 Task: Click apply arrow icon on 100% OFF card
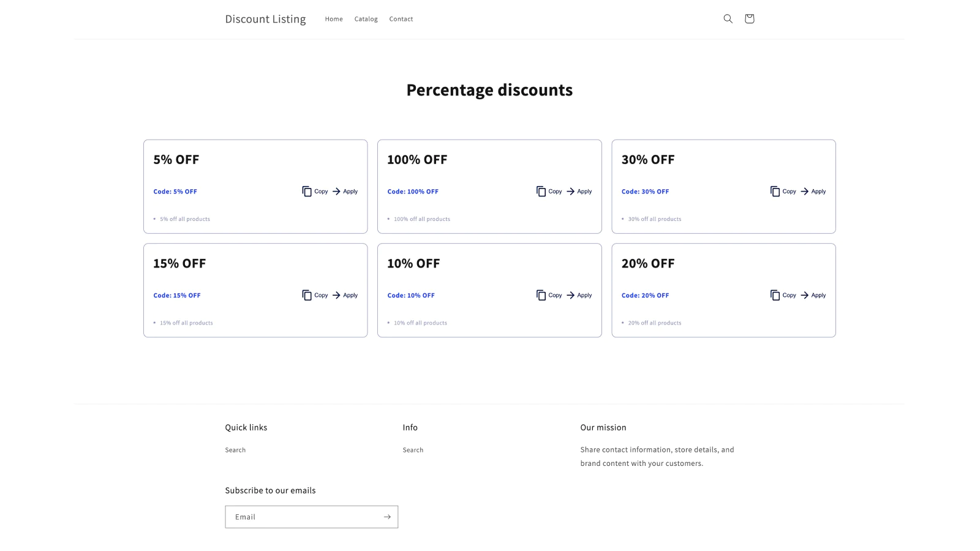tap(570, 192)
